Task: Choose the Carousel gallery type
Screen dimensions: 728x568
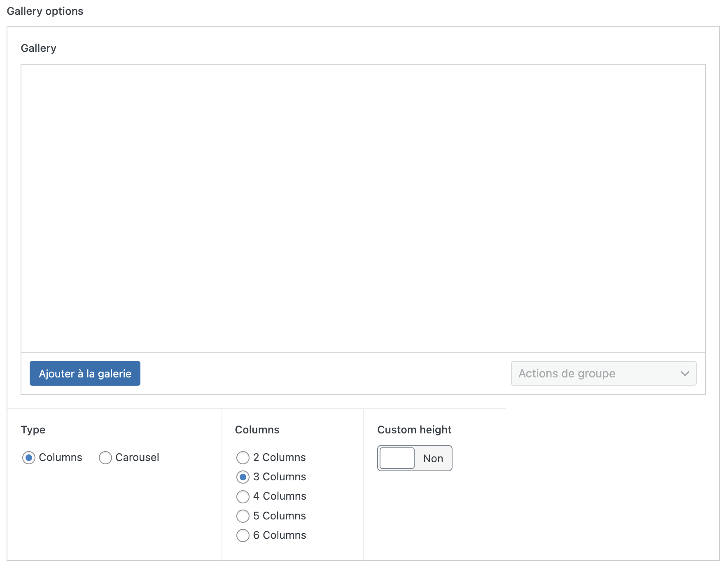Action: [x=105, y=458]
